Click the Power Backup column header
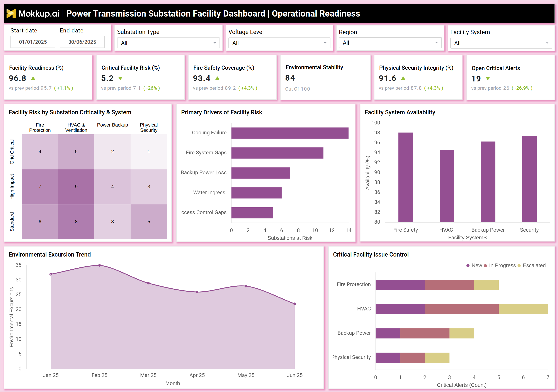The image size is (558, 392). (112, 125)
